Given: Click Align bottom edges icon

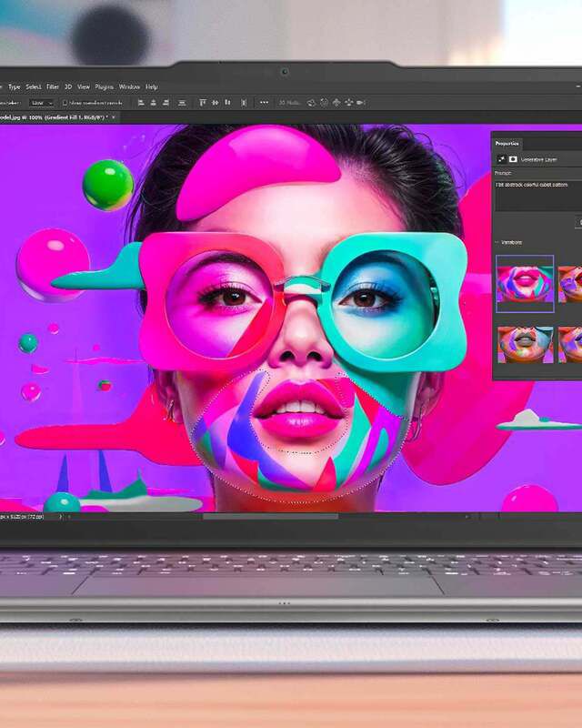Looking at the screenshot, I should (x=227, y=102).
